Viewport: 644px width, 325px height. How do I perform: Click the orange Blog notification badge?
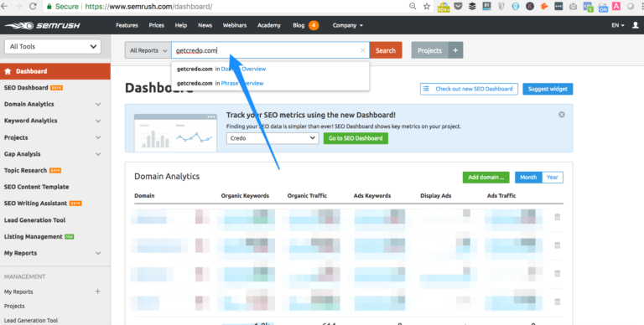(x=314, y=25)
